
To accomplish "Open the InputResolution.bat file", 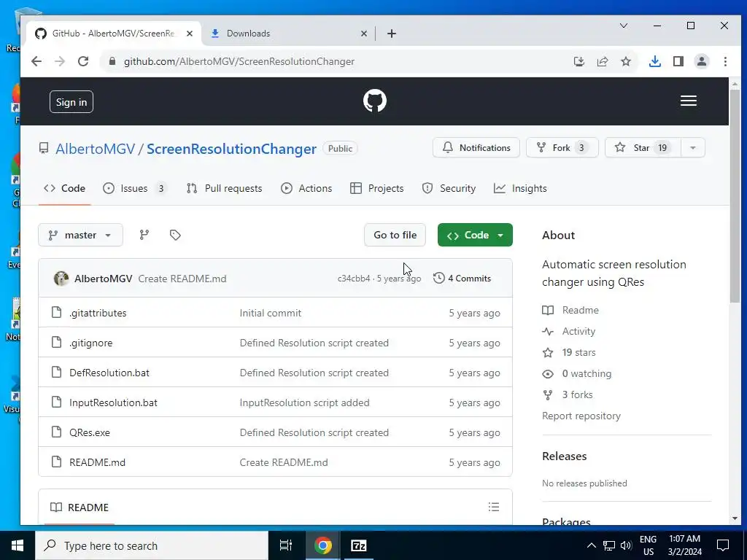I will pos(113,402).
